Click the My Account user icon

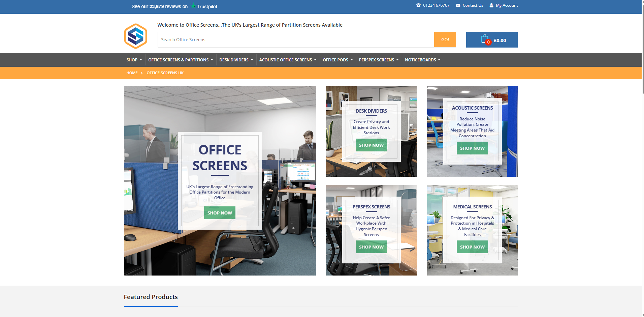pos(491,5)
